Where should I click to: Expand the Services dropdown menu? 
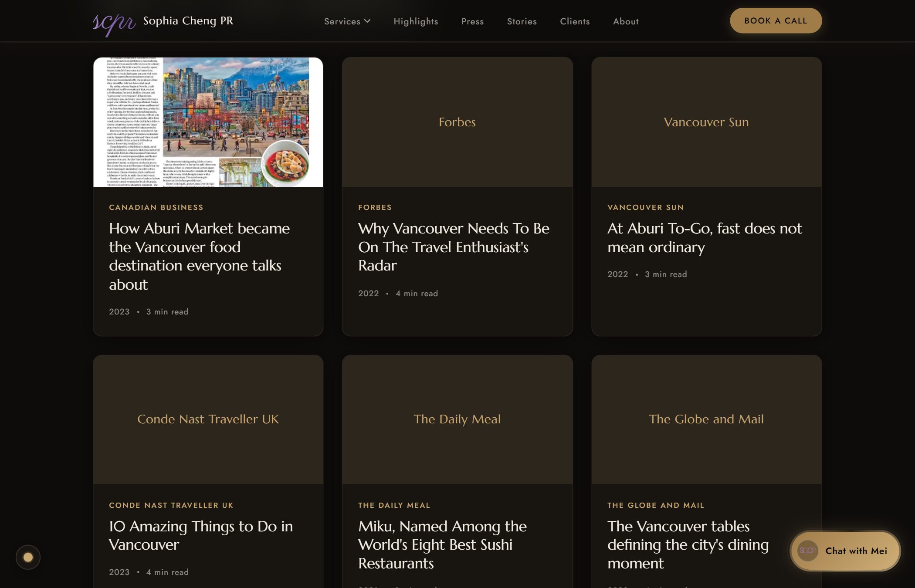click(x=347, y=21)
